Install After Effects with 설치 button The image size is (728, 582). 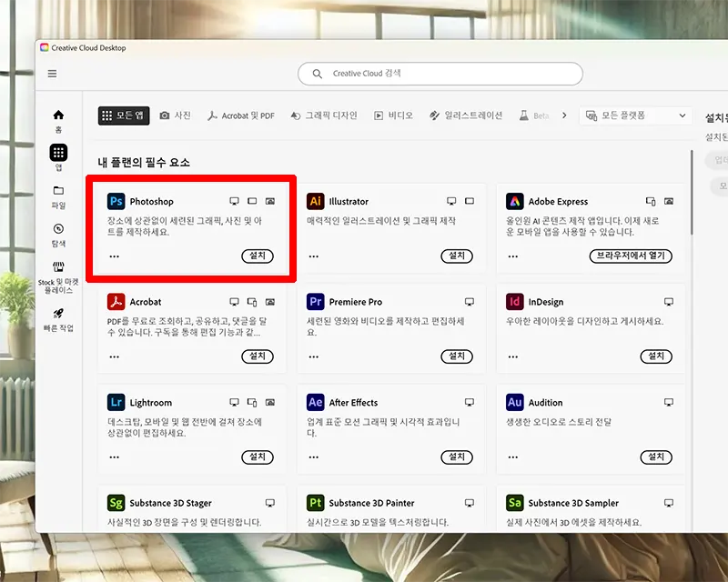tap(457, 457)
